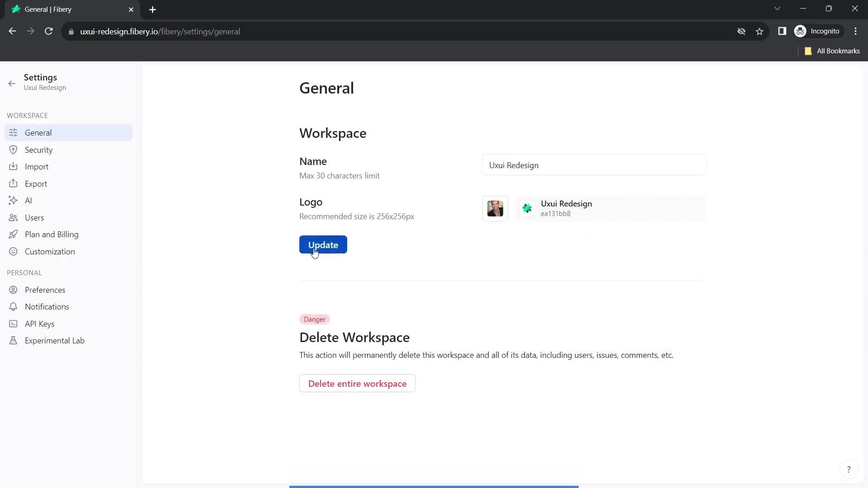Click the Security settings icon
The width and height of the screenshot is (868, 488).
[13, 150]
